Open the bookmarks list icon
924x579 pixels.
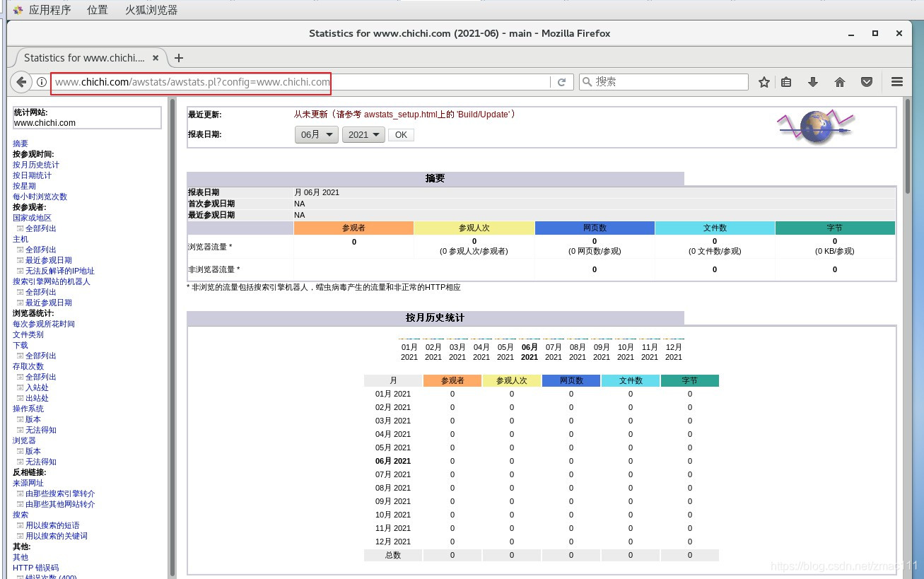click(786, 82)
